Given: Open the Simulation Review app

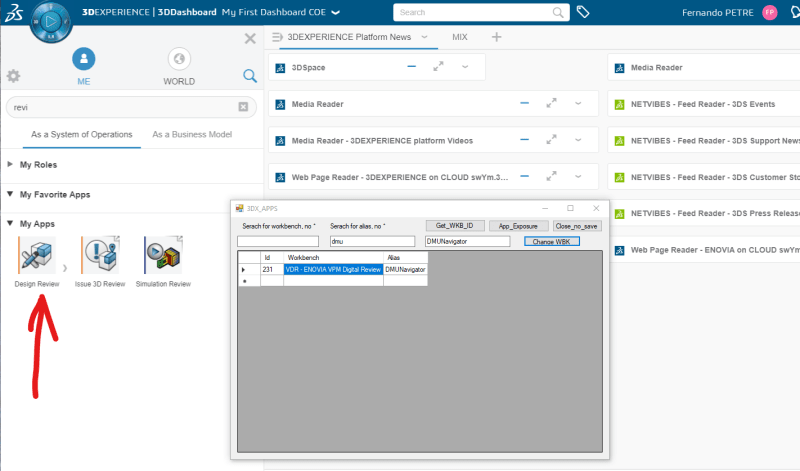Looking at the screenshot, I should point(163,255).
